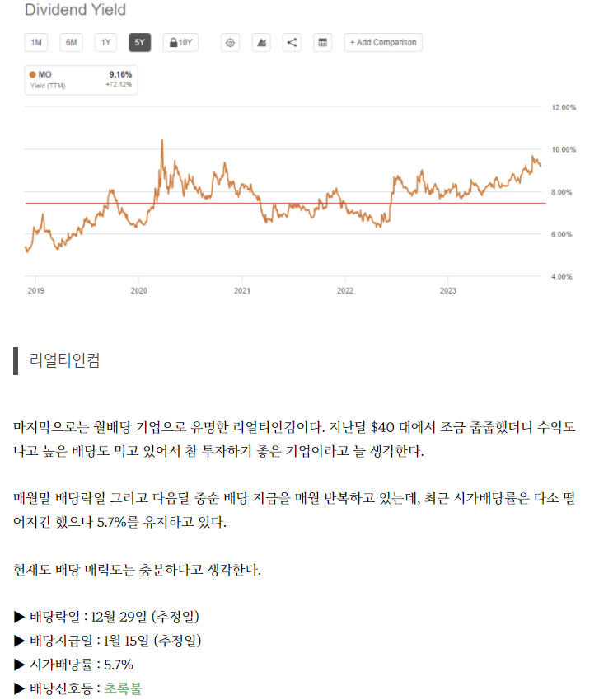Viewport: 599px width, 700px height.
Task: Select the active 5Y range button
Action: pos(139,42)
